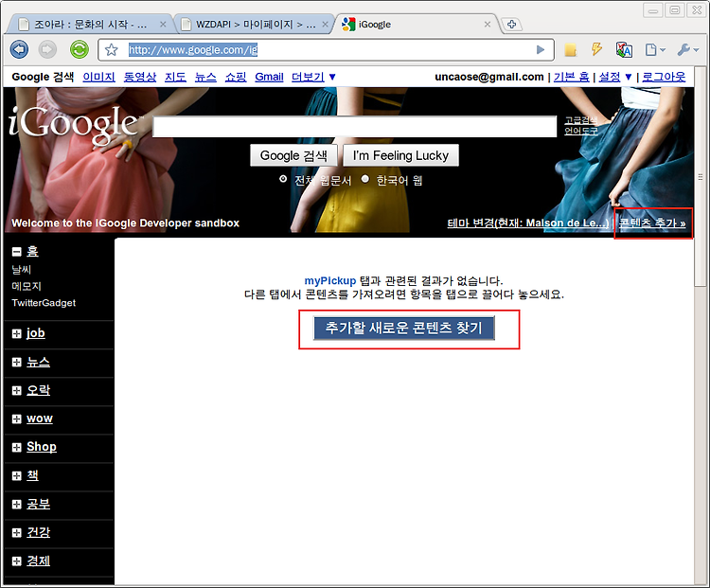710x588 pixels.
Task: Open the Gmail link
Action: click(269, 77)
